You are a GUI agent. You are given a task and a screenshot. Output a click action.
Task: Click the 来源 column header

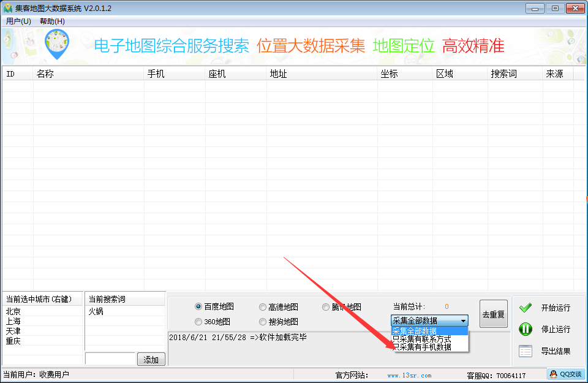pyautogui.click(x=558, y=74)
